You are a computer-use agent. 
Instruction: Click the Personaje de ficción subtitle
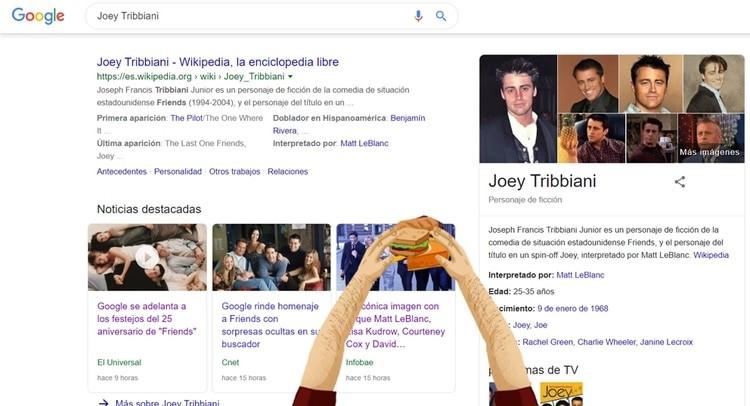525,200
